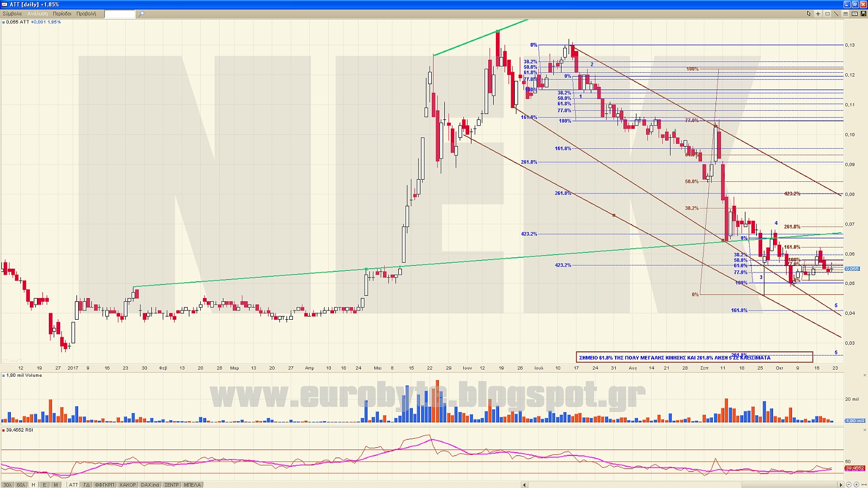Close the Volume indicator panel
Viewport: 868px width, 488px height.
(x=865, y=375)
